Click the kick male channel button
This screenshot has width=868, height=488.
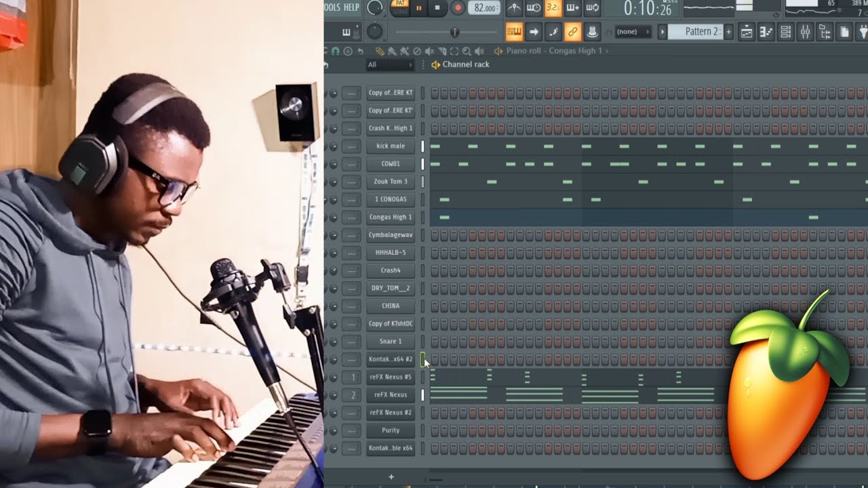pyautogui.click(x=391, y=146)
